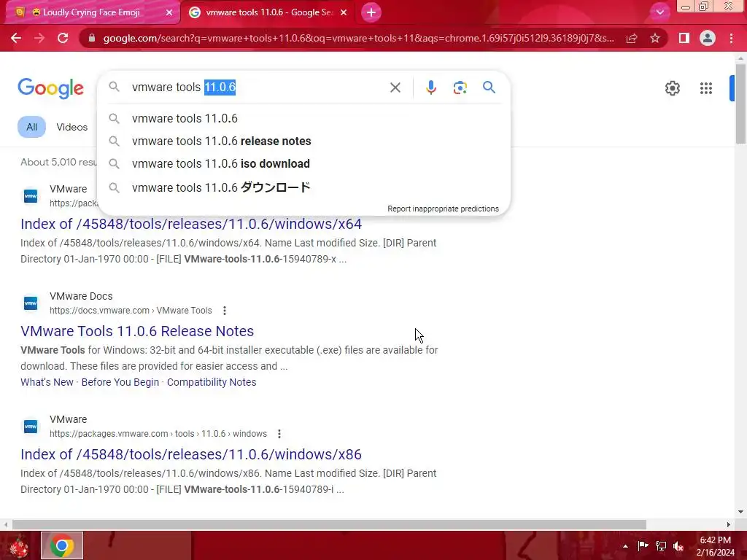
Task: Clear the search box text
Action: (395, 87)
